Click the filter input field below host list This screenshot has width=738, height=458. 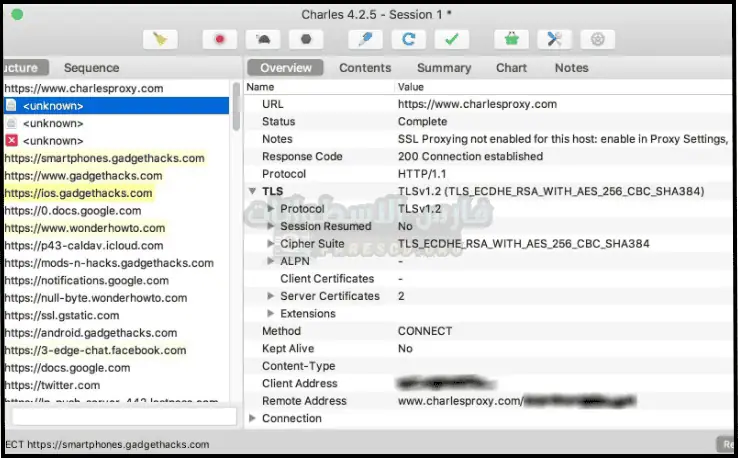(x=123, y=415)
